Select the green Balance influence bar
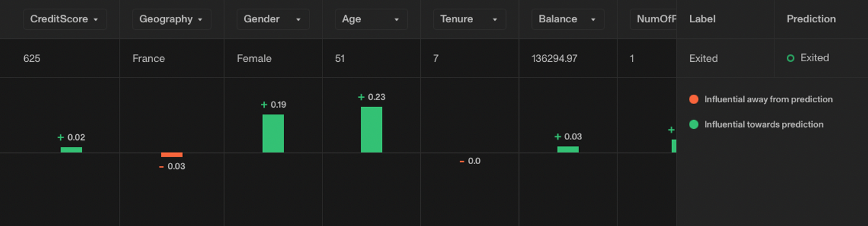This screenshot has height=226, width=868. [x=568, y=149]
